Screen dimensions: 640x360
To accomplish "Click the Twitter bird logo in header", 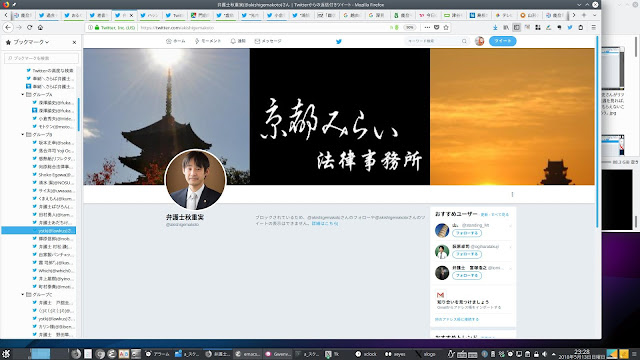I will point(339,41).
